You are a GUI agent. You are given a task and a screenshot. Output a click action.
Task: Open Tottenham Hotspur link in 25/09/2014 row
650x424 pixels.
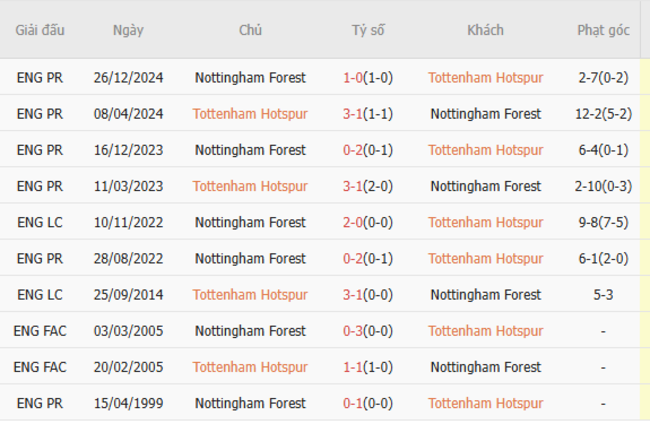[x=250, y=295]
